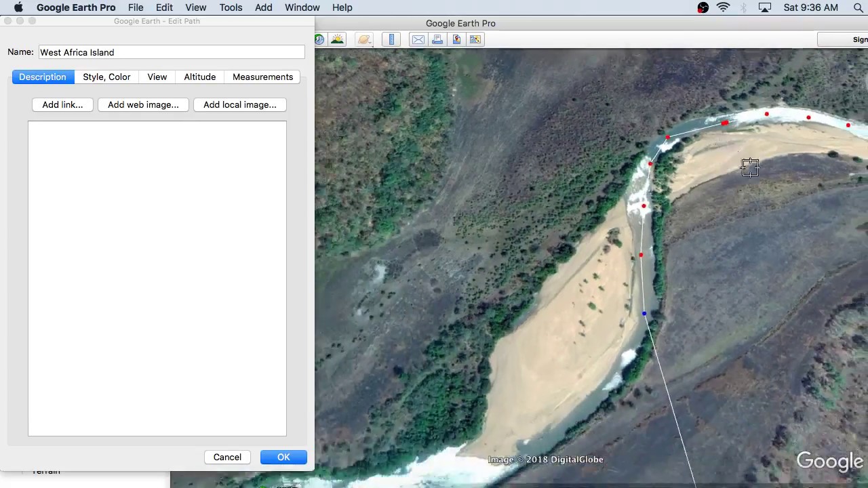
Task: Select the ruler measurement tool
Action: pos(391,39)
